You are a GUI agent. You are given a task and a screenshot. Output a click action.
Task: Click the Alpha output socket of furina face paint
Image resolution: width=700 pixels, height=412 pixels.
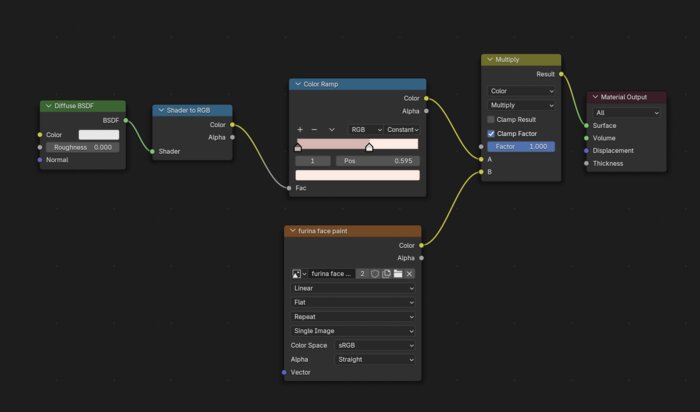421,258
